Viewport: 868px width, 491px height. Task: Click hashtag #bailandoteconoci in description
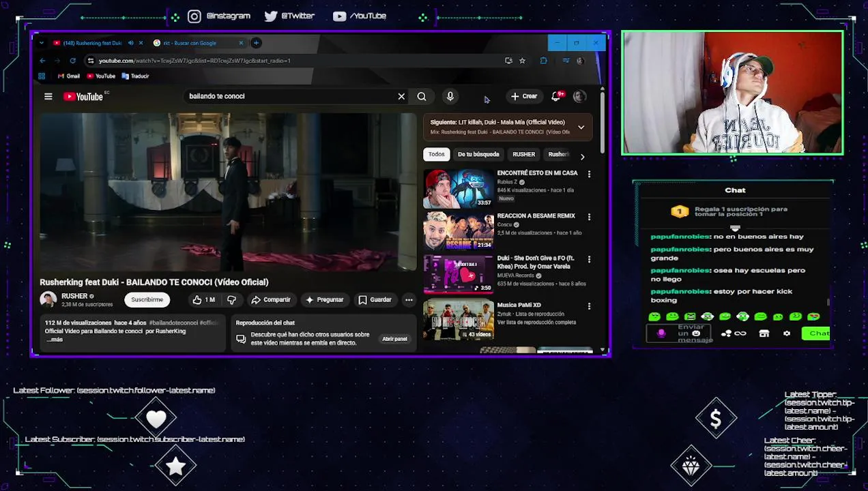[x=173, y=323]
